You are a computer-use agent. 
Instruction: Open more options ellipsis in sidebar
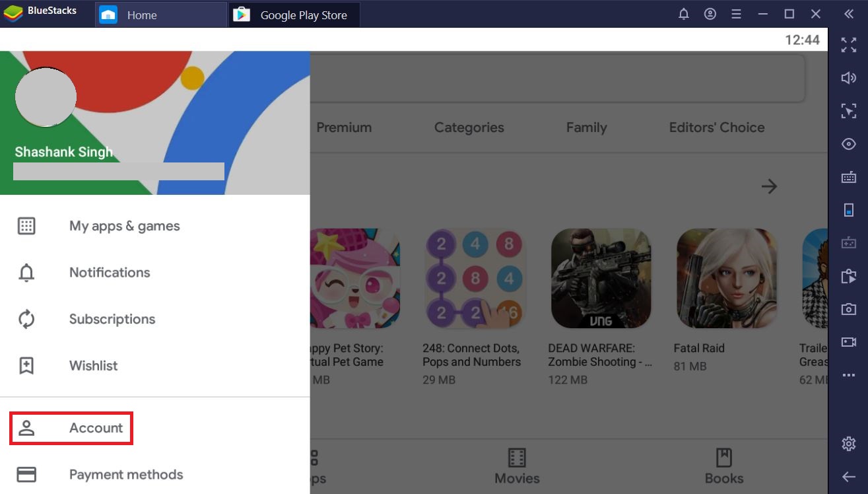click(849, 376)
